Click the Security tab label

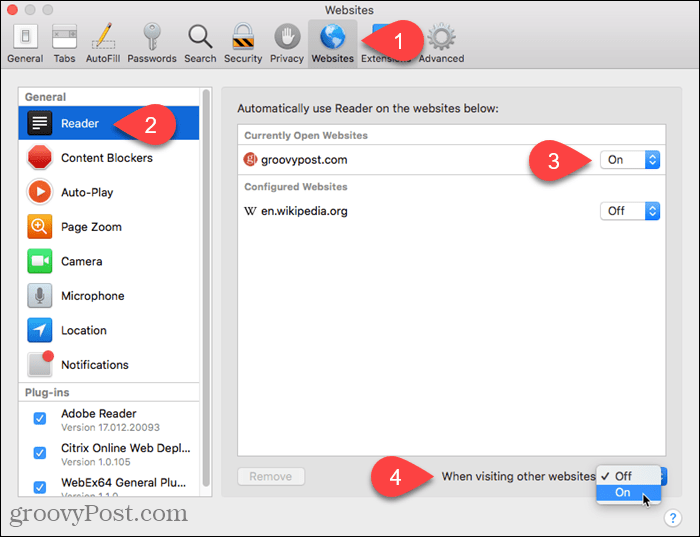[243, 58]
